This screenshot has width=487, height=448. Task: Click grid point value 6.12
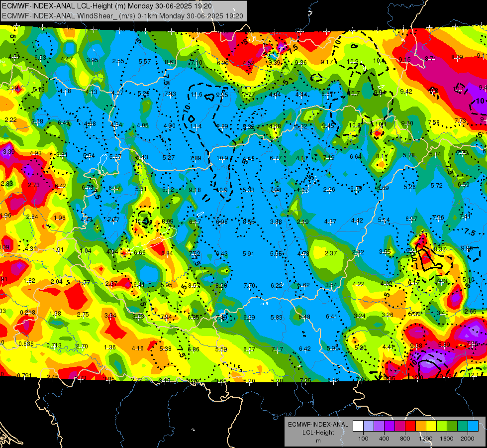click(168, 190)
